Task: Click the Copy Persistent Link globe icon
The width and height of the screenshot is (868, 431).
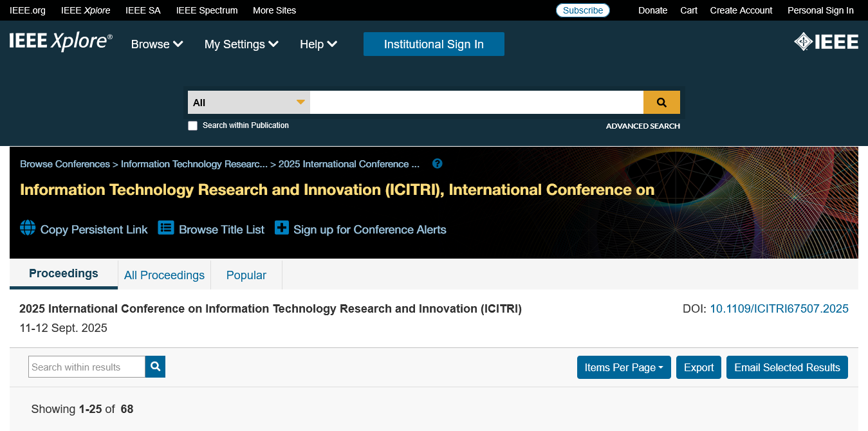Action: (x=28, y=228)
